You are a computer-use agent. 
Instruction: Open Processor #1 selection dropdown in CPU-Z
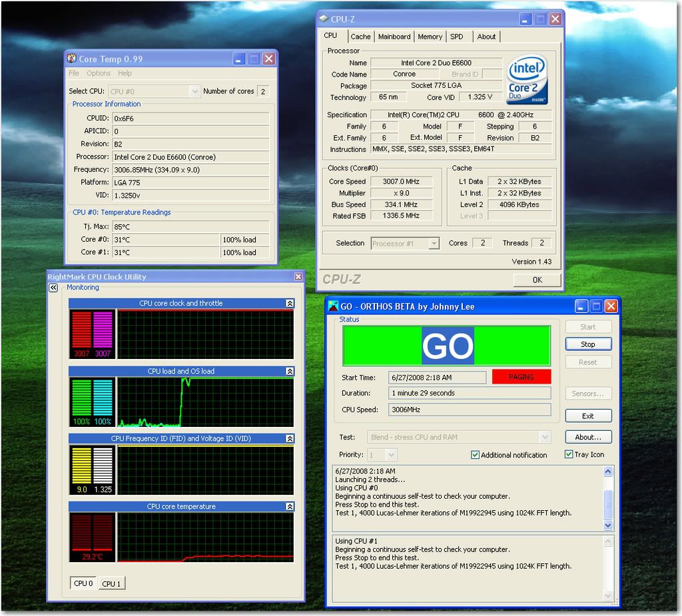pos(434,243)
